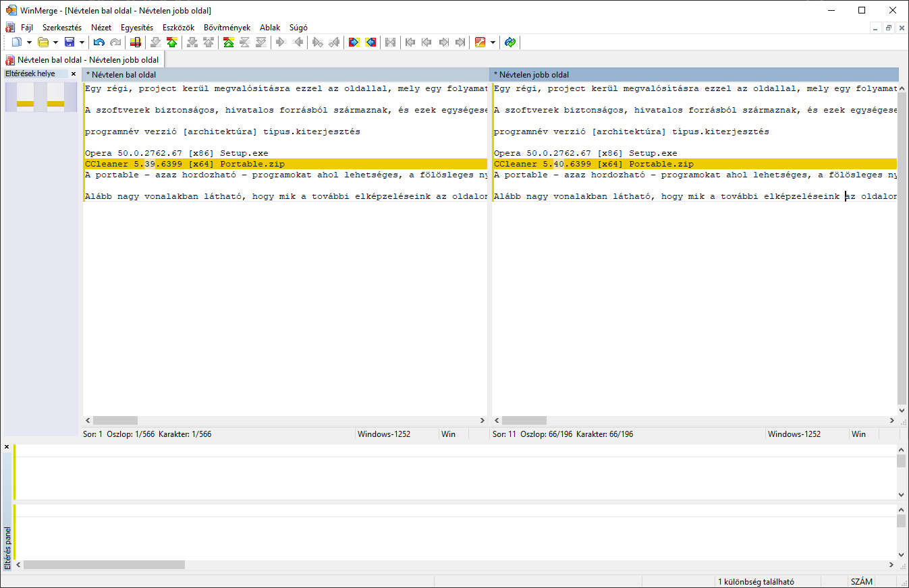Close the inner document window

902,28
